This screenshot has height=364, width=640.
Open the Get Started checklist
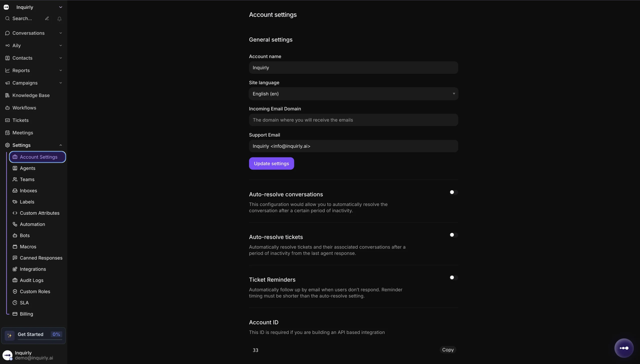click(33, 335)
